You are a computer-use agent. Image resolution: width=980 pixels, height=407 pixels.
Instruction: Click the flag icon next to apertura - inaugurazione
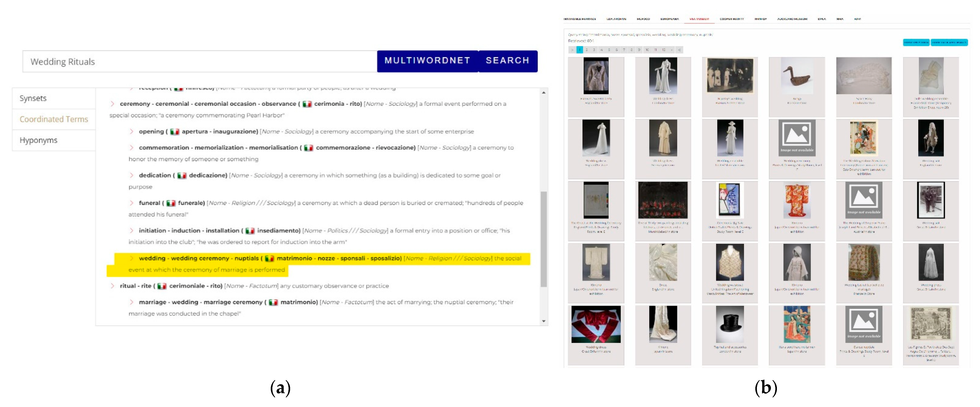pyautogui.click(x=175, y=131)
